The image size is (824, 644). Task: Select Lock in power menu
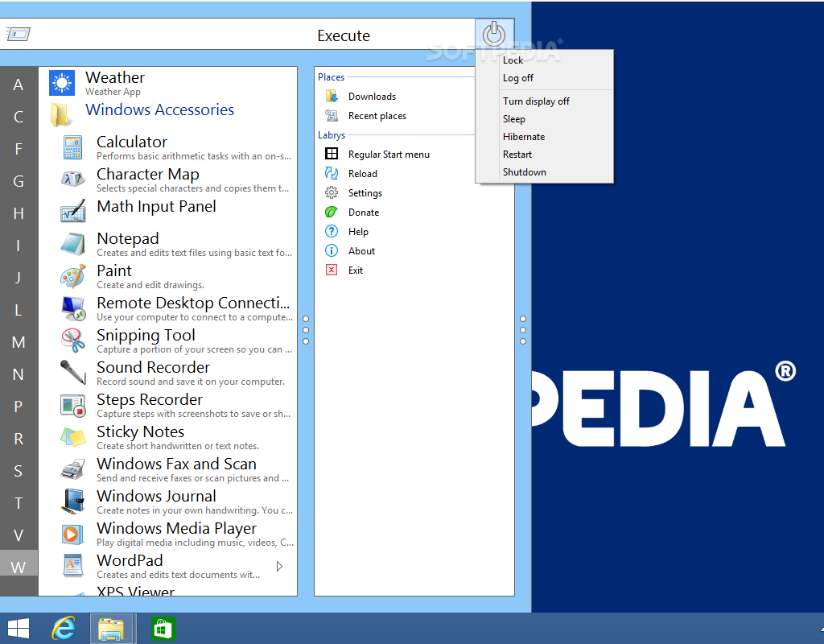click(545, 60)
